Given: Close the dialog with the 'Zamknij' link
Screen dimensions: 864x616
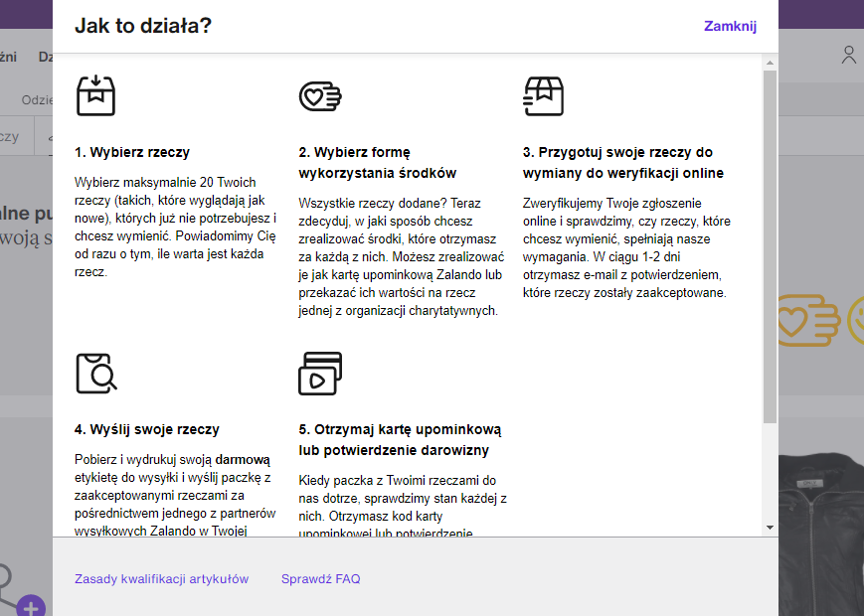Looking at the screenshot, I should point(730,26).
